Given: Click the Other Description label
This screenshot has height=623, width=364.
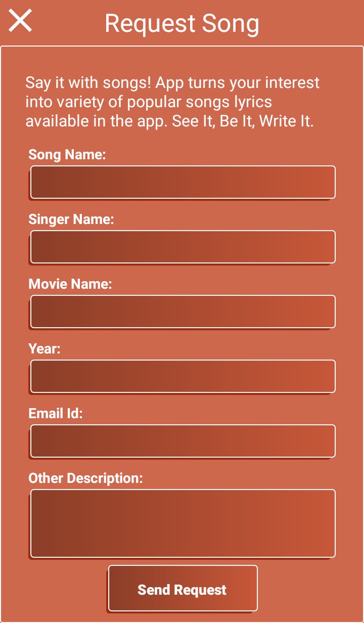Looking at the screenshot, I should coord(86,478).
